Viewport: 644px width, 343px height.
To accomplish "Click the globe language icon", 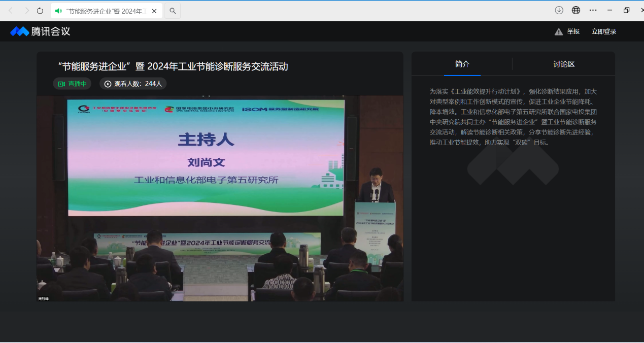I will [576, 10].
